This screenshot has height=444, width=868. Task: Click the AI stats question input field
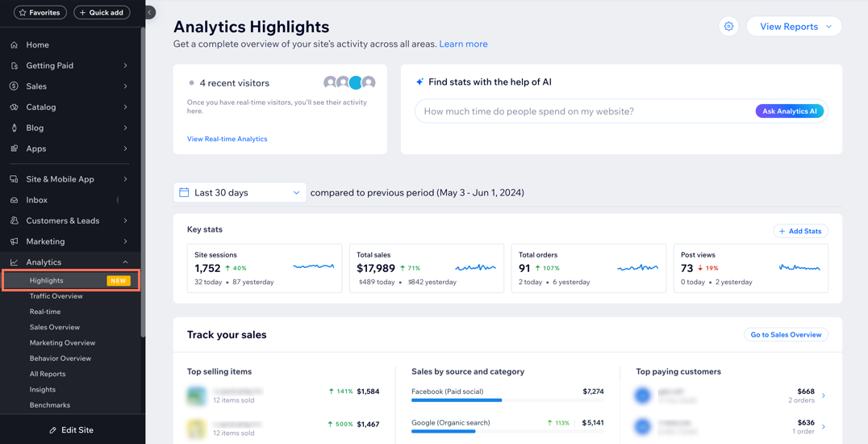(581, 111)
